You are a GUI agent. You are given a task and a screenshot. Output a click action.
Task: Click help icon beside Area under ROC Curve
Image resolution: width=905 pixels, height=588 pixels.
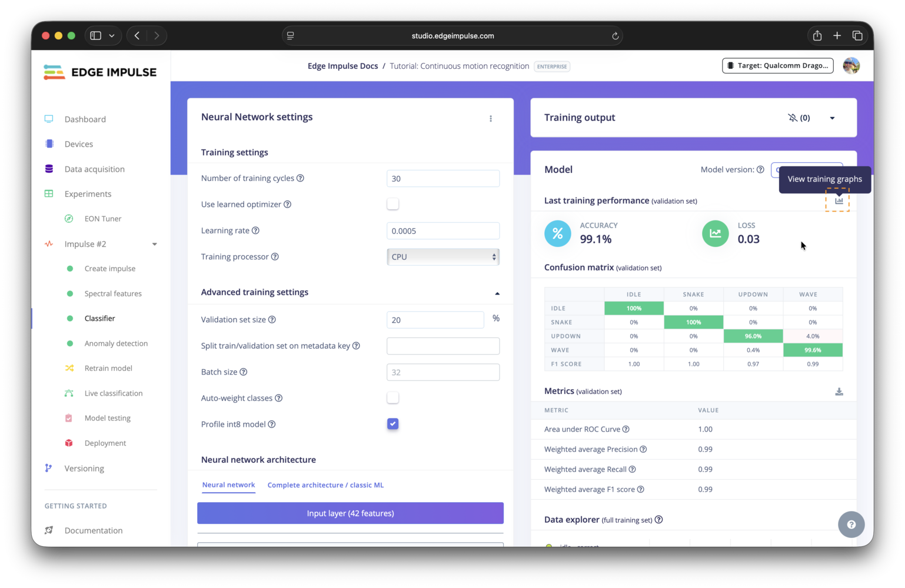coord(626,429)
